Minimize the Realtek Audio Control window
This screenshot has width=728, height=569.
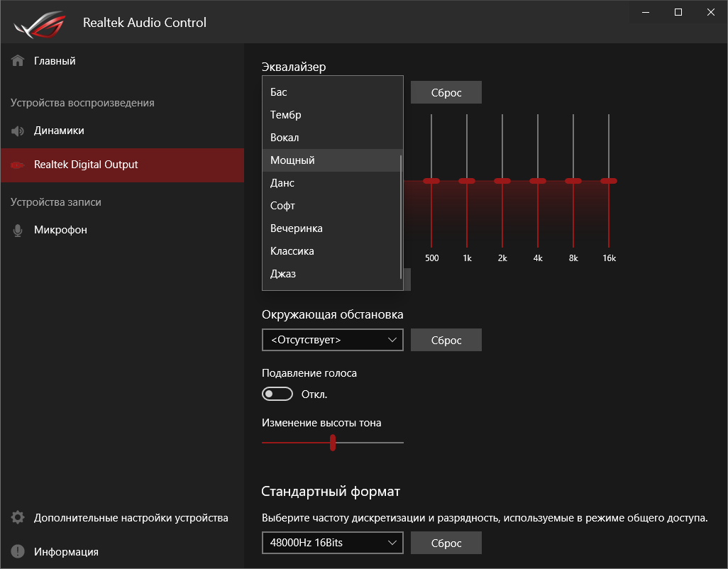click(646, 13)
